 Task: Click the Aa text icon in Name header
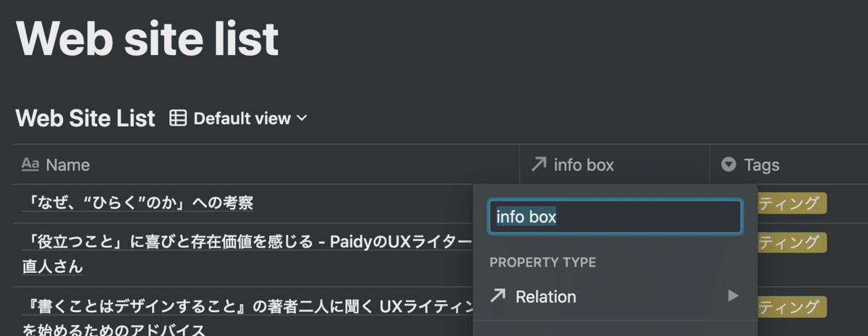30,165
